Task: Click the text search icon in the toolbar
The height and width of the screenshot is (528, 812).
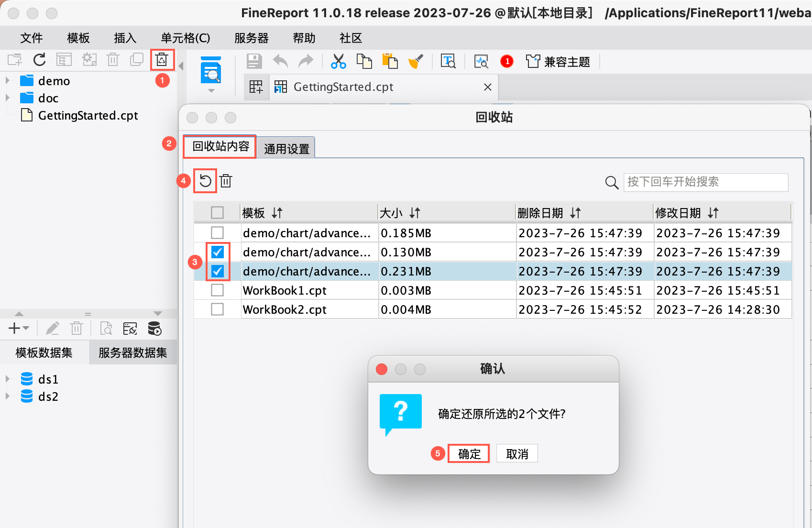Action: 448,61
